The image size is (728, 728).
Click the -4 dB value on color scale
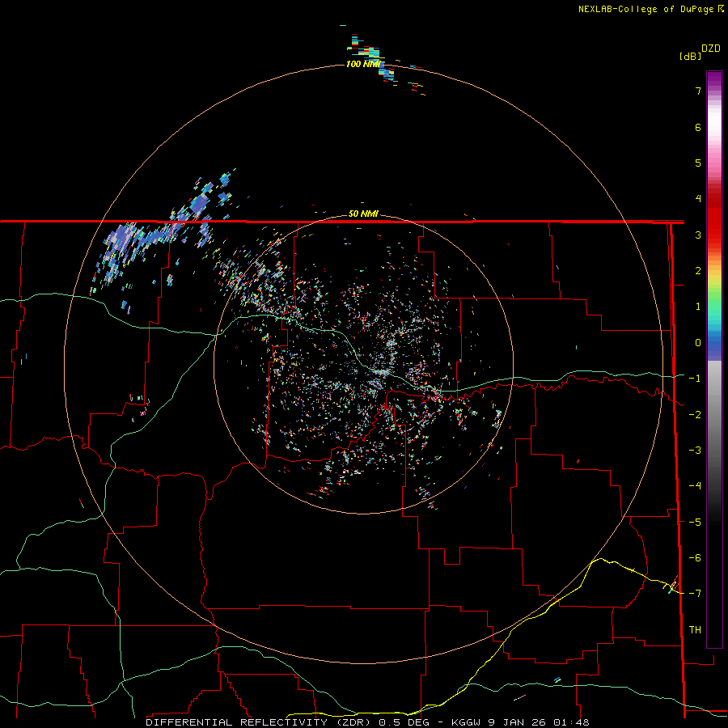click(695, 486)
